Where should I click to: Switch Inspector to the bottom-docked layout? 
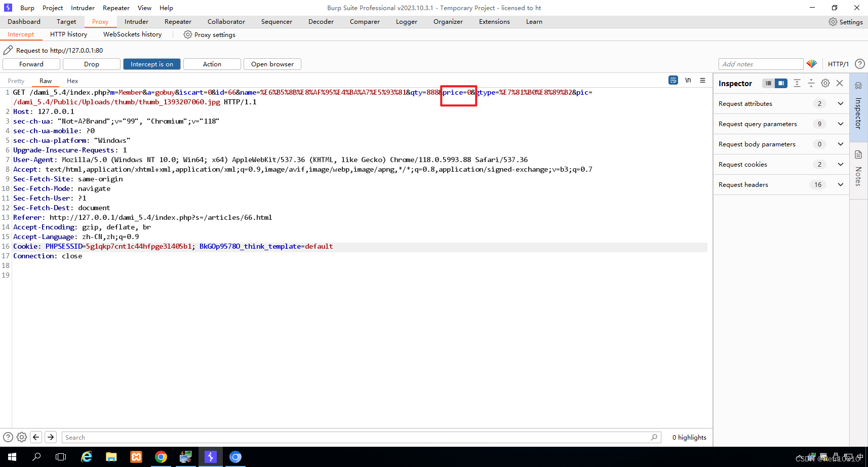click(768, 83)
